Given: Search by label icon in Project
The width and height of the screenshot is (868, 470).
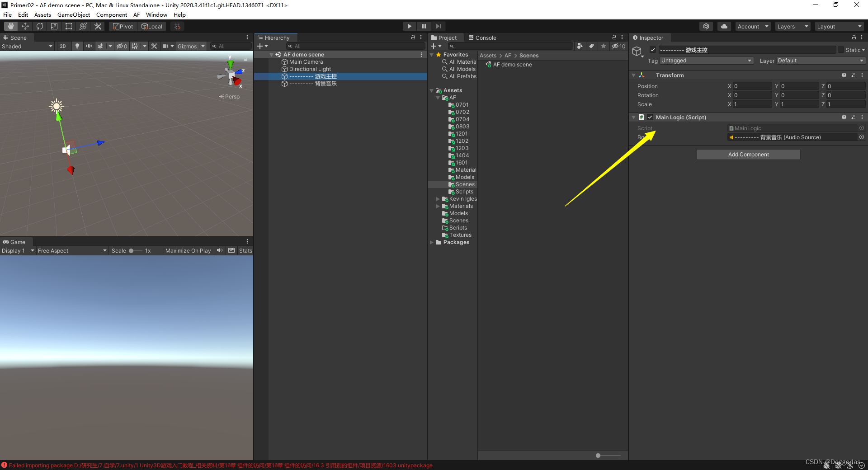Looking at the screenshot, I should pos(591,46).
